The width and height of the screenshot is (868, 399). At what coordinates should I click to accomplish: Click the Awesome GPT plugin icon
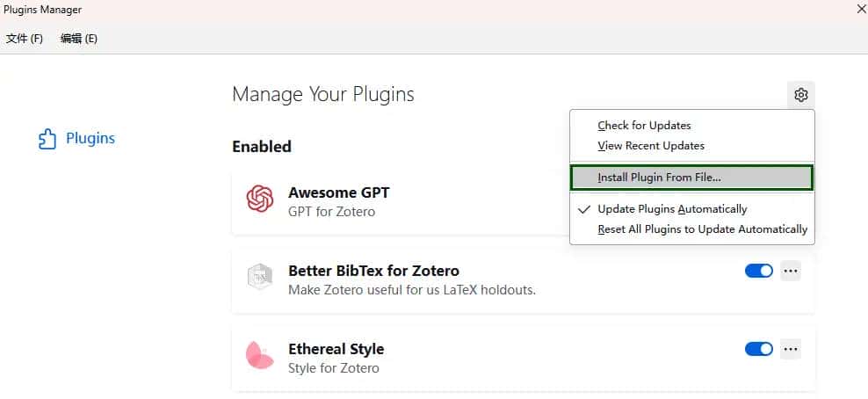click(260, 199)
